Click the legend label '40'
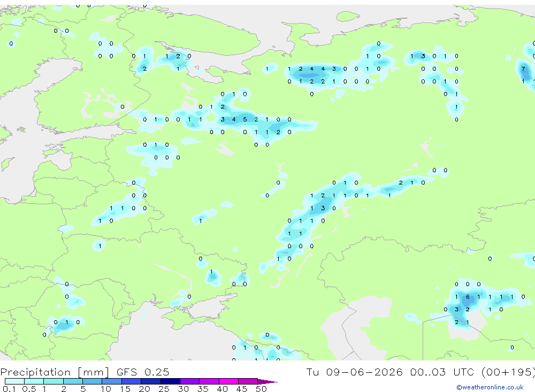Viewport: 535px width, 392px height. [223, 389]
